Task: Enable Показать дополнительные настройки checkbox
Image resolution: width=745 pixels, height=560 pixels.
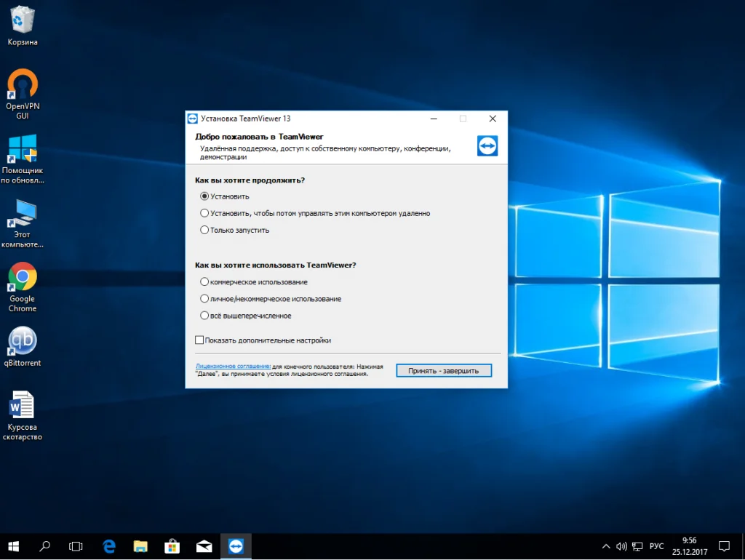Action: [200, 340]
